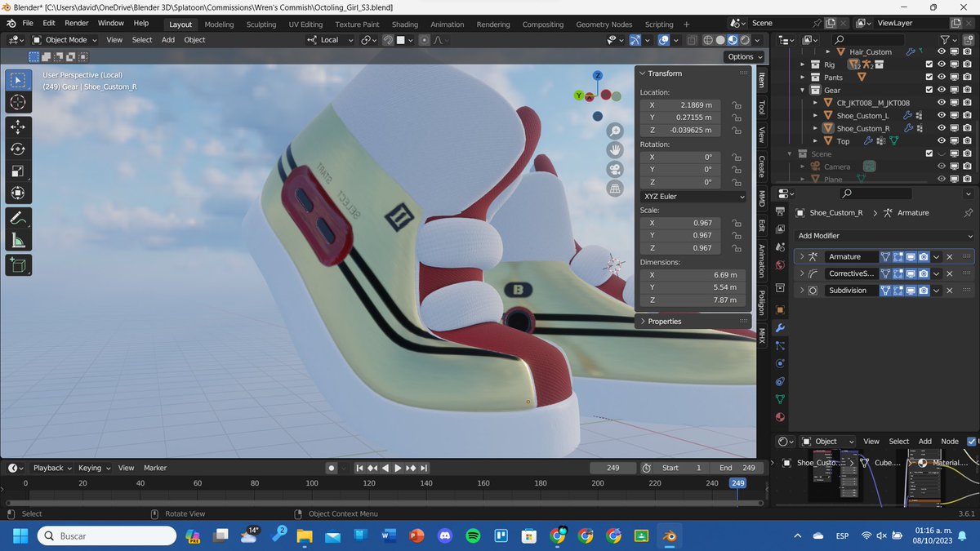Switch to wireframe viewport shading

[708, 40]
